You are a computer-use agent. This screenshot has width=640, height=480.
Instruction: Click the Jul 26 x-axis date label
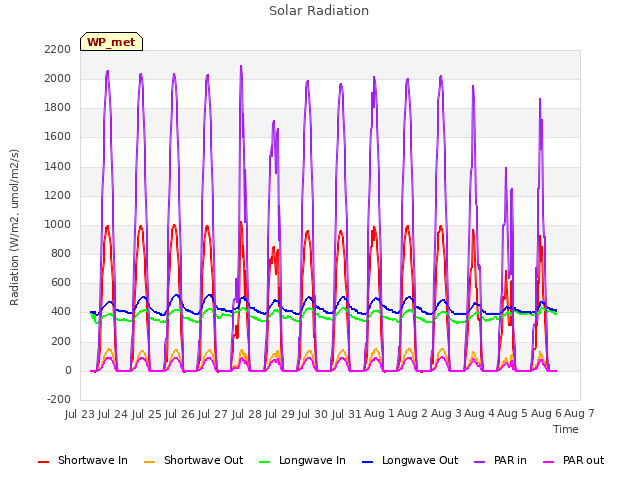tap(180, 414)
